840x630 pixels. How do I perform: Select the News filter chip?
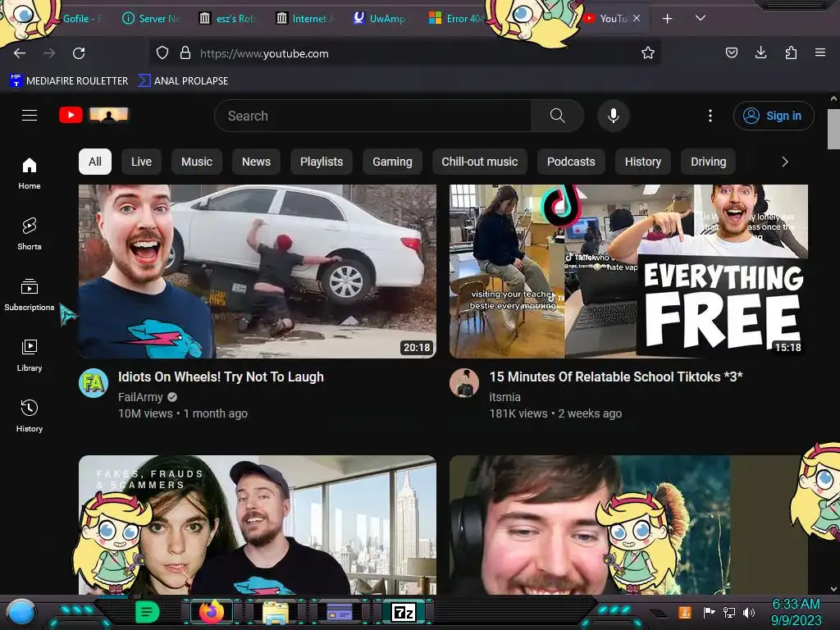click(x=256, y=162)
